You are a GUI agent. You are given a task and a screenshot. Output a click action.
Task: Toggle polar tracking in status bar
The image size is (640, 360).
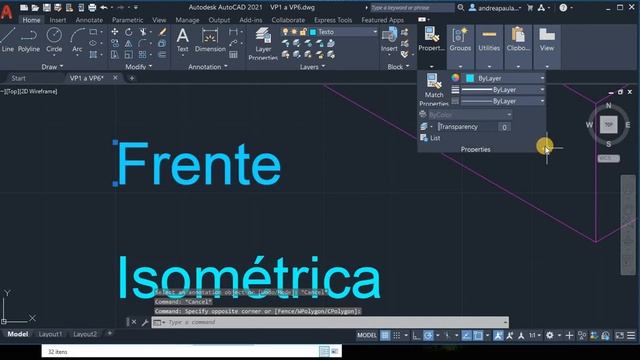(428, 336)
